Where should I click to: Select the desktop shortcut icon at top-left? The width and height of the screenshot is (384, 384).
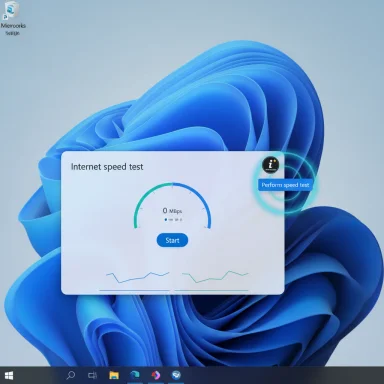(12, 18)
